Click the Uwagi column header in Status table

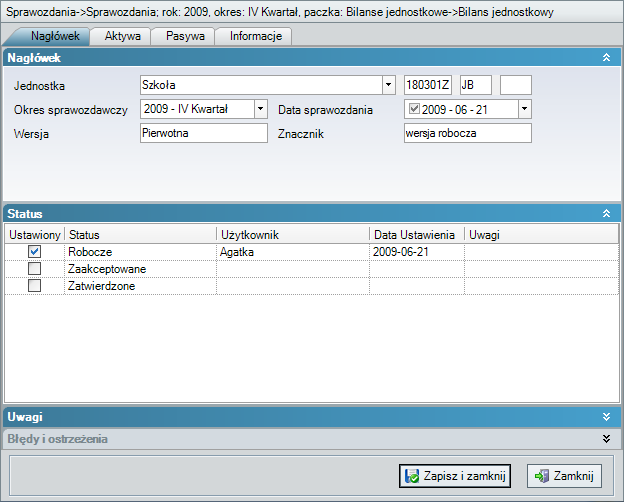click(x=541, y=235)
